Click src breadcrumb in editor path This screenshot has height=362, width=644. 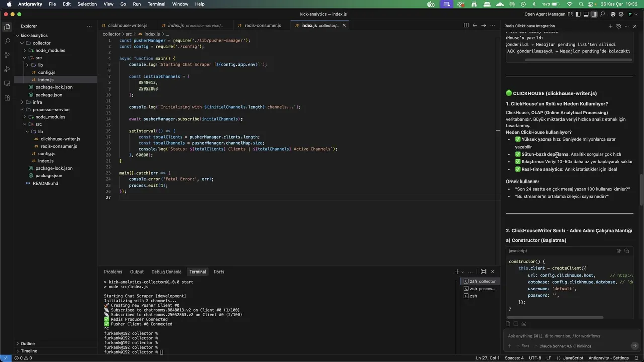(128, 34)
